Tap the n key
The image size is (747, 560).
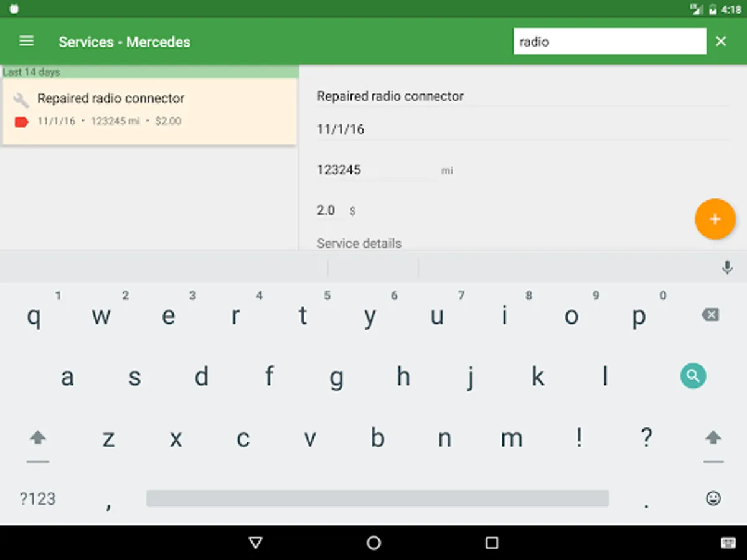(444, 438)
